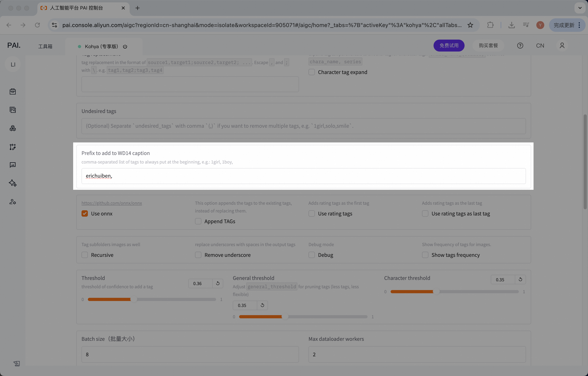Image resolution: width=588 pixels, height=376 pixels.
Task: Check the Character tag expand option
Action: pyautogui.click(x=311, y=72)
